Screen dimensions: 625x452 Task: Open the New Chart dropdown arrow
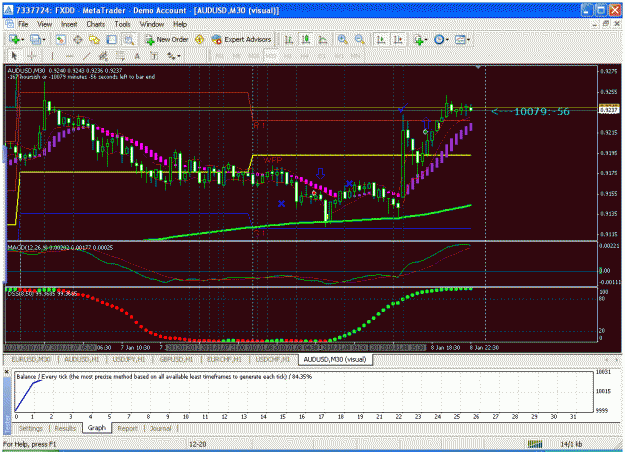[23, 39]
